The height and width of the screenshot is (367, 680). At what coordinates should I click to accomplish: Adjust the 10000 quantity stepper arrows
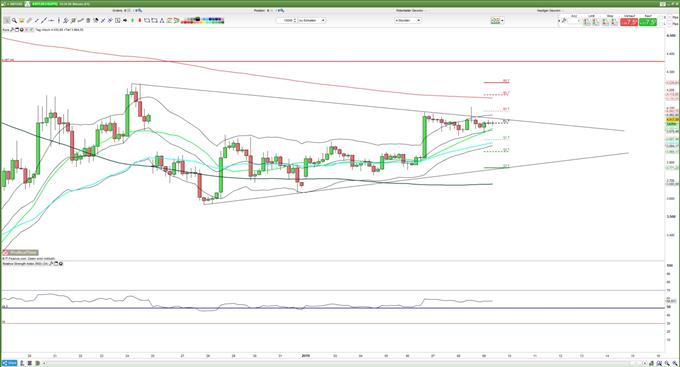(x=295, y=20)
